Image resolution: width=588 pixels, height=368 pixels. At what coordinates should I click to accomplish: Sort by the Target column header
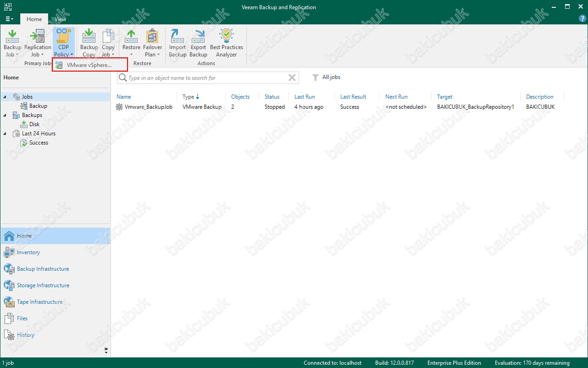(444, 97)
